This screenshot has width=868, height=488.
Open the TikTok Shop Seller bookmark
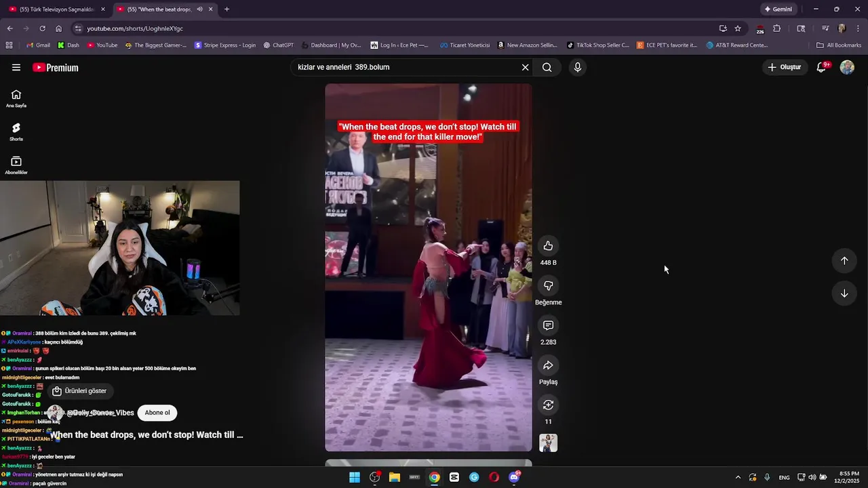[x=598, y=45]
